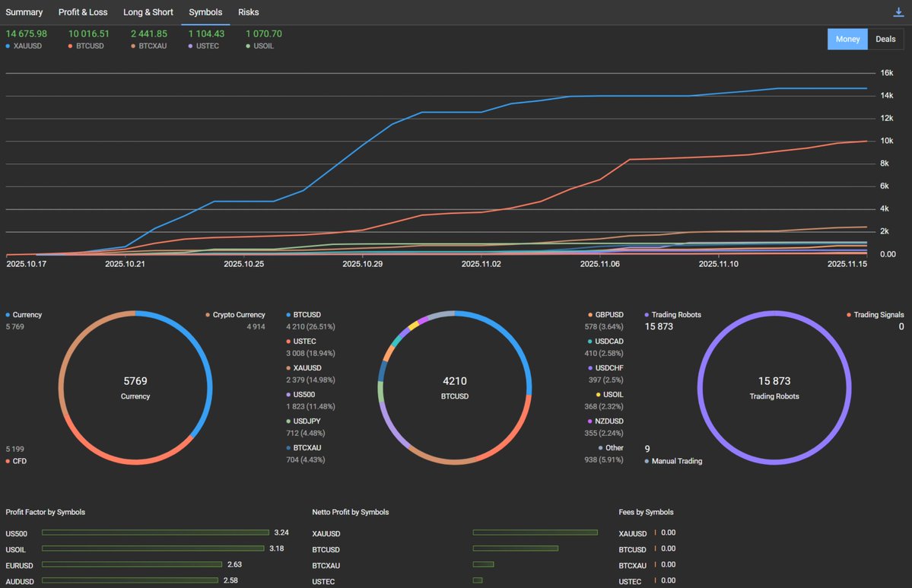Click the Manual Trading legend label
The image size is (912, 588).
(673, 461)
